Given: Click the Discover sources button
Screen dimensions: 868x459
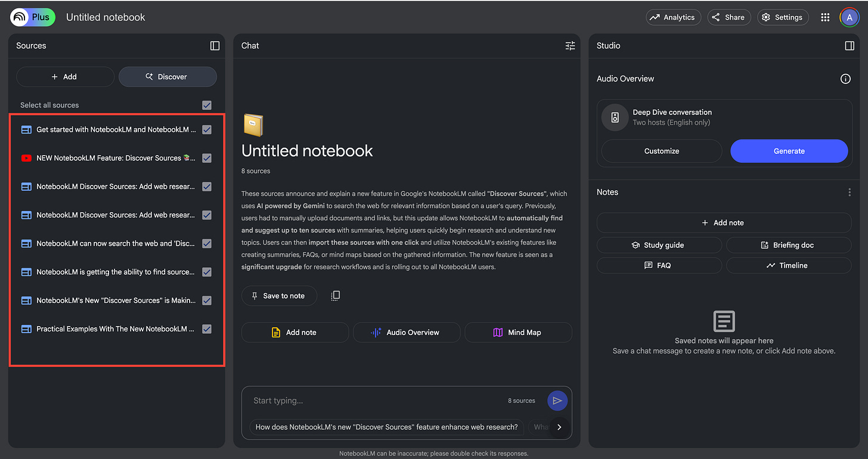Looking at the screenshot, I should [168, 77].
